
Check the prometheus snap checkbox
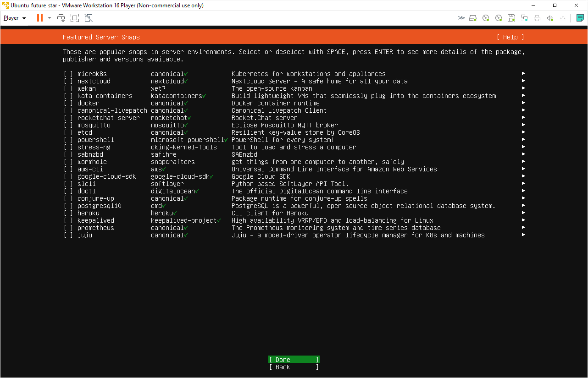pos(68,228)
